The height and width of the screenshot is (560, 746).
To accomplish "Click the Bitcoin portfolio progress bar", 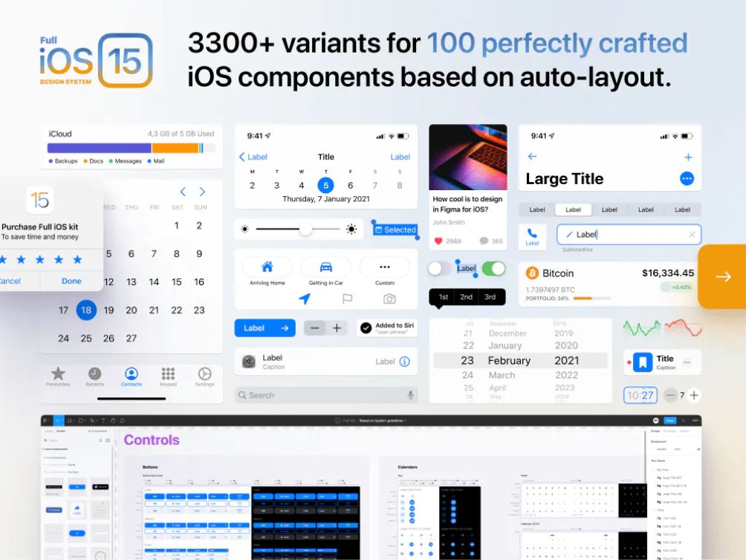I will [x=591, y=299].
